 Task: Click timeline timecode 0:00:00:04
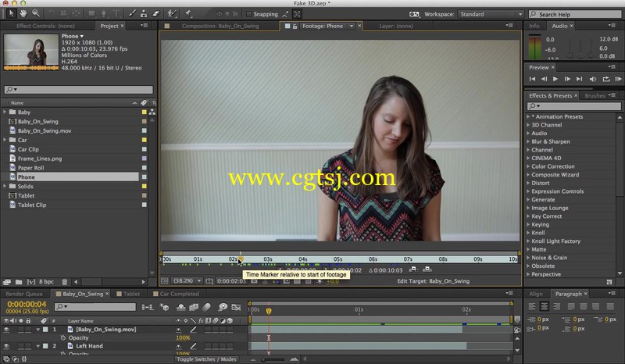tap(27, 304)
